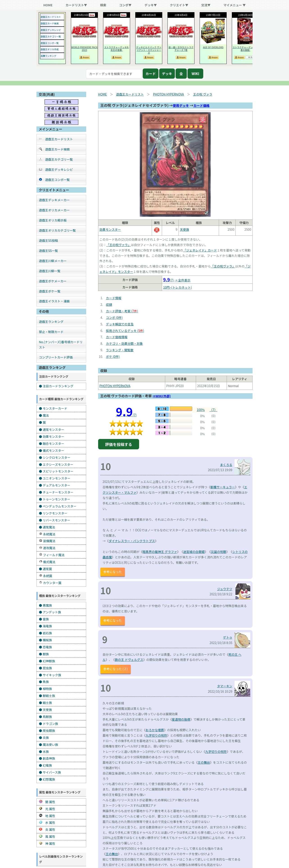Screen dimensions: 289x868
Task: Click the 炎属性 fire icon in the sidebar ranking
Action: click(41, 829)
